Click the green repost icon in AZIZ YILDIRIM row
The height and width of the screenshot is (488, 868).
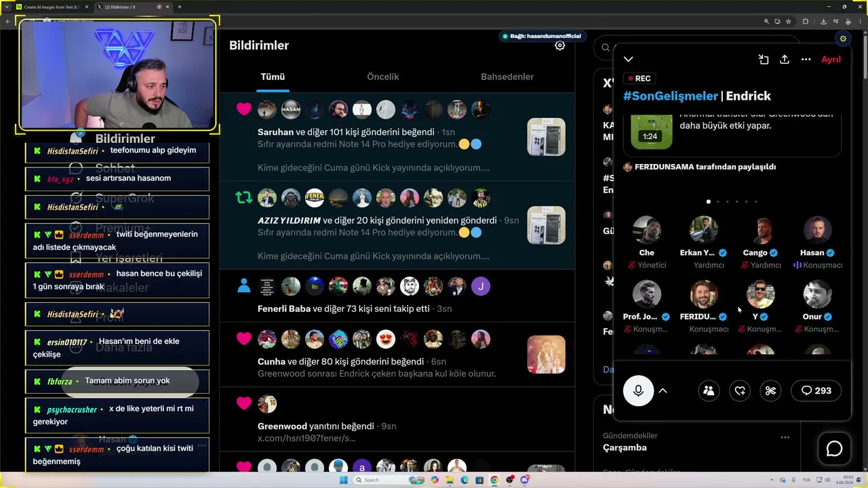(x=243, y=198)
